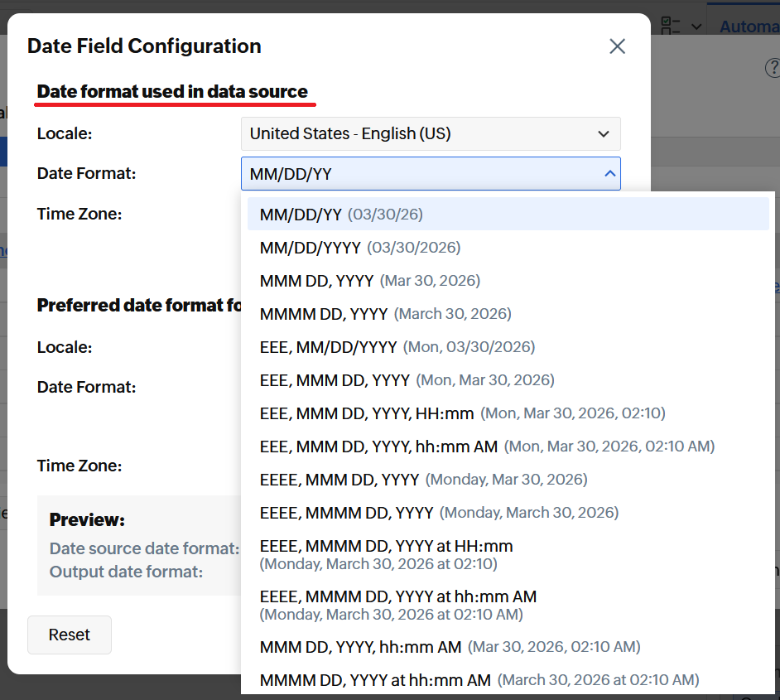Select EEEE, MMM DD, YYYY format
This screenshot has height=700, width=780.
339,480
